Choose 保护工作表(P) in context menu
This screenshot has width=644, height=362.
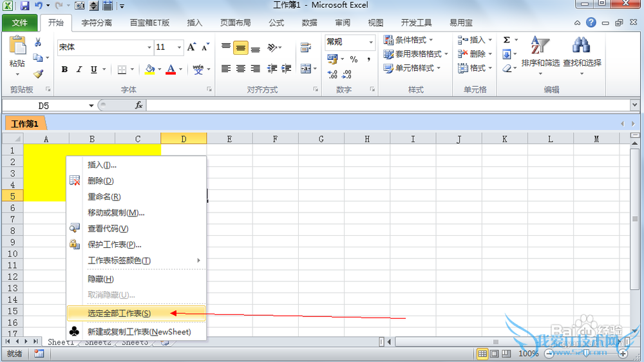click(x=136, y=245)
